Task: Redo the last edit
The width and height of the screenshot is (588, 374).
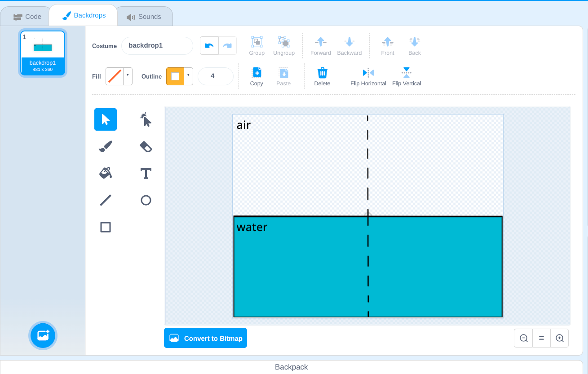Action: point(227,46)
